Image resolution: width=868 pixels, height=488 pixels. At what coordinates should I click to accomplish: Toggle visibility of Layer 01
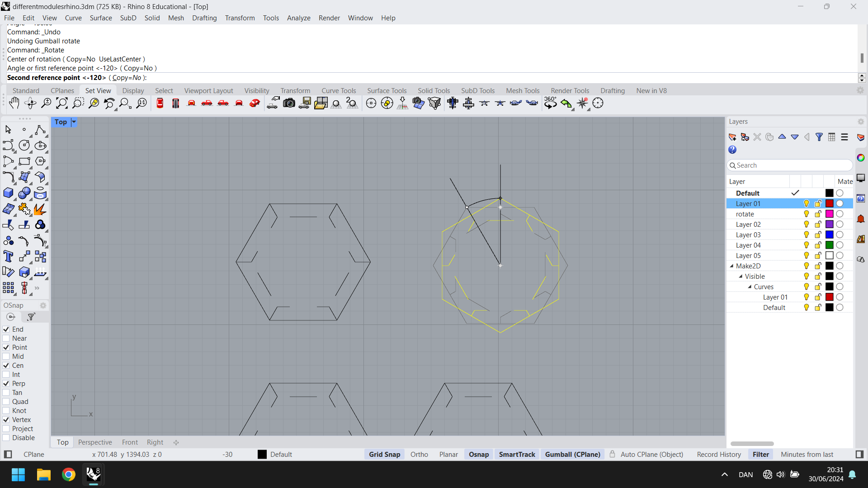807,203
